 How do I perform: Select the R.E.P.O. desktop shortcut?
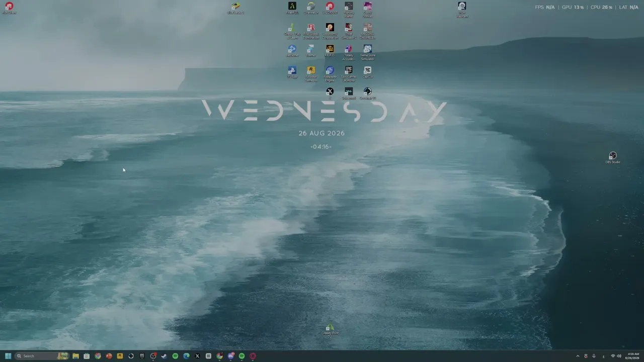pos(330,51)
